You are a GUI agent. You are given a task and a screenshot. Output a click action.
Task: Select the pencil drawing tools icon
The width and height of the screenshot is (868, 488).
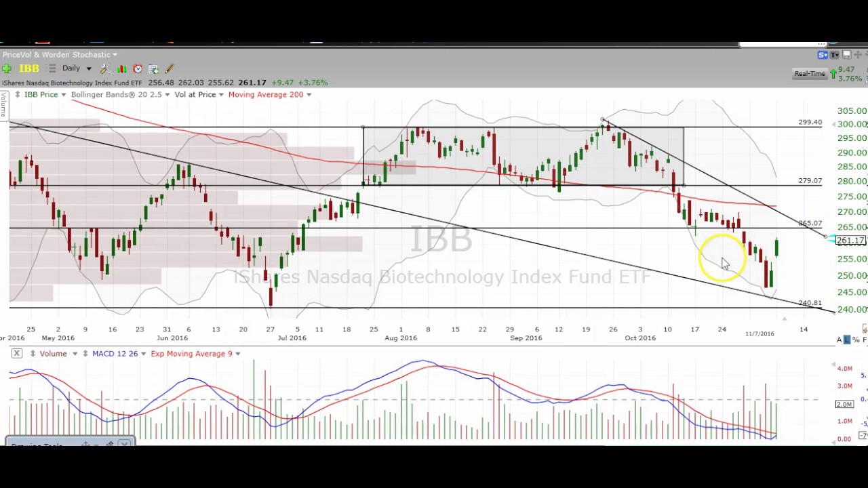click(x=169, y=68)
